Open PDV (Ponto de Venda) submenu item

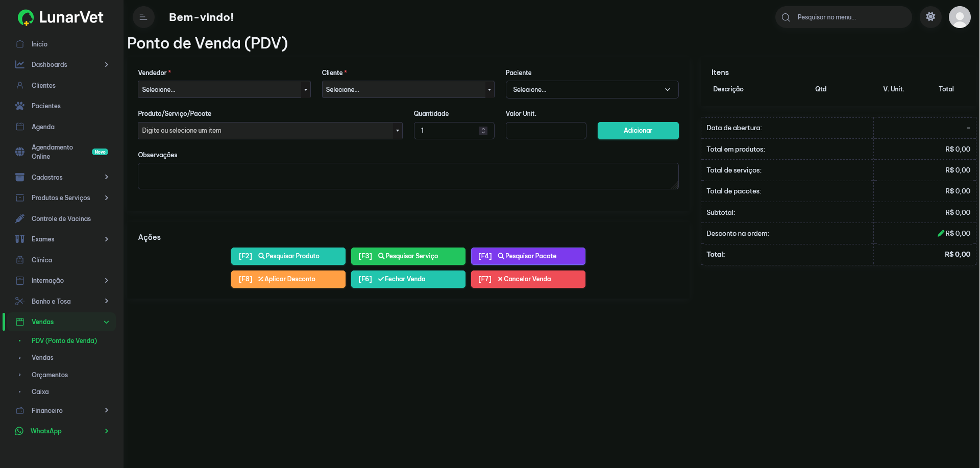tap(64, 340)
